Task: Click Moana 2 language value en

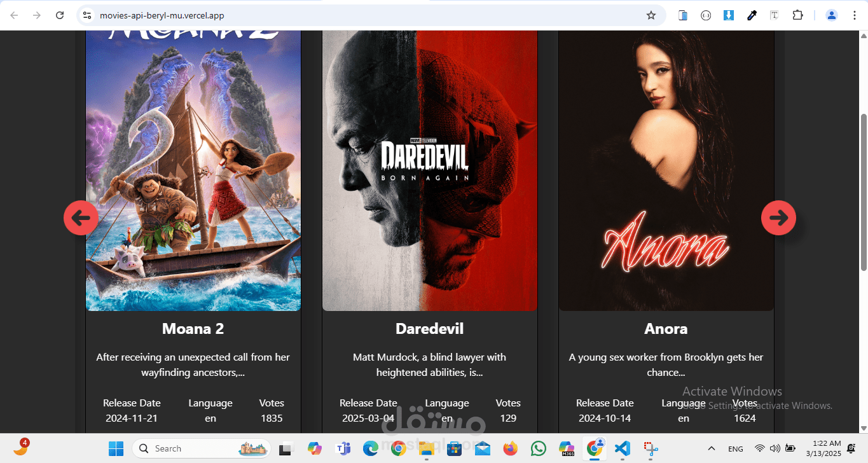Action: 210,418
